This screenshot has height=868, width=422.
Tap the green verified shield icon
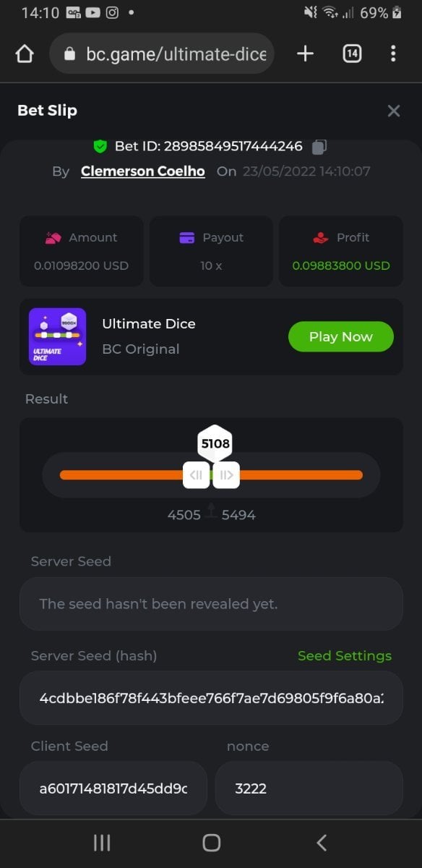100,146
